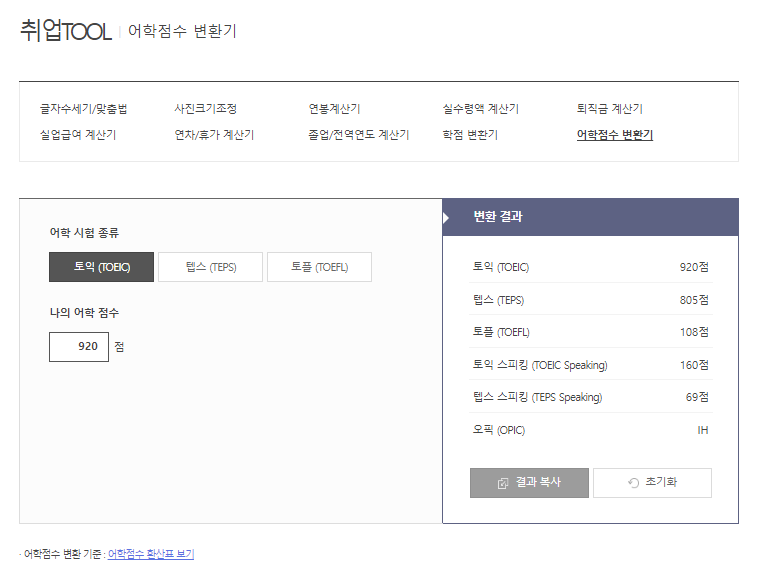Click the copy icon in 결과 복사 button
The image size is (760, 576).
pos(503,483)
